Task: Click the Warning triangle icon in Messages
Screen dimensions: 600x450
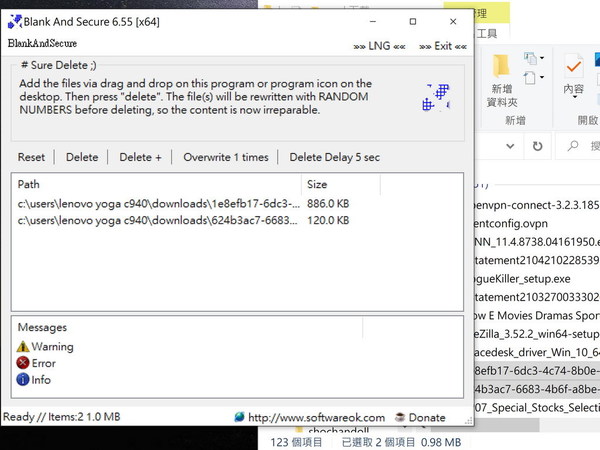Action: pos(23,346)
